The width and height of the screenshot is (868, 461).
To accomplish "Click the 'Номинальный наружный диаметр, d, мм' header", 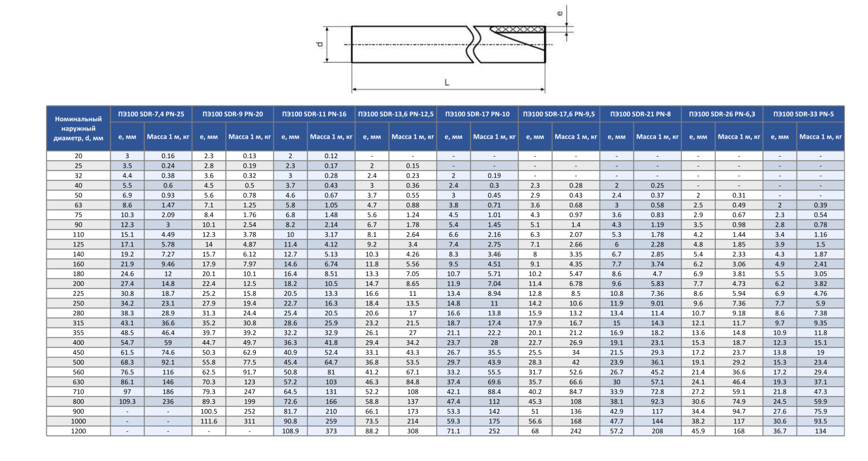I will [78, 128].
